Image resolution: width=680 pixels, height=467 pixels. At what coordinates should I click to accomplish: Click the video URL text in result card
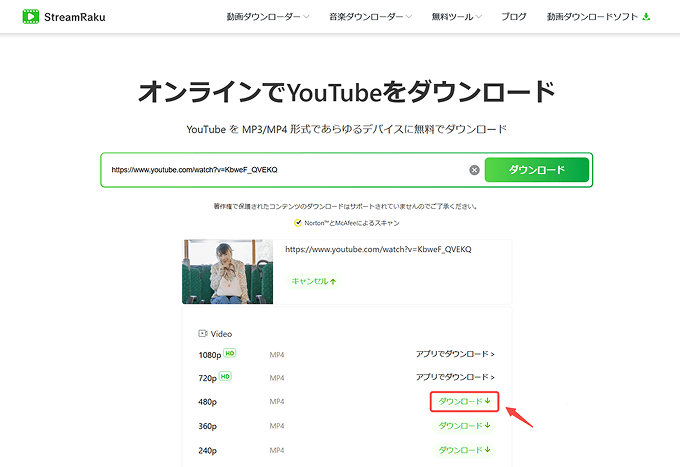click(378, 249)
